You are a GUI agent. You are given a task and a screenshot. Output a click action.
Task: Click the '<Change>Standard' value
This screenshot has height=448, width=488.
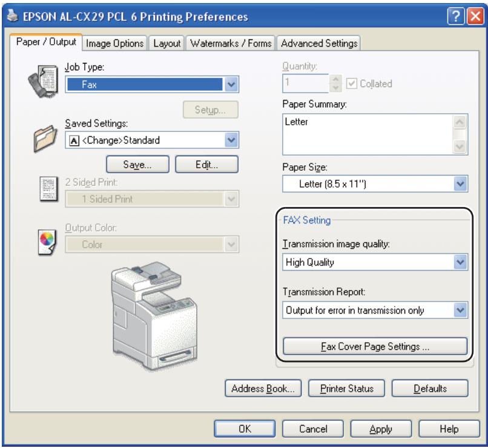(x=120, y=140)
